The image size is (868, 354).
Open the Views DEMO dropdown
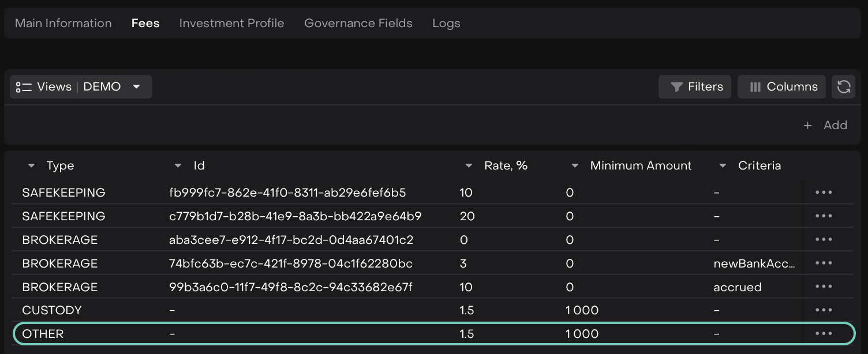[81, 87]
